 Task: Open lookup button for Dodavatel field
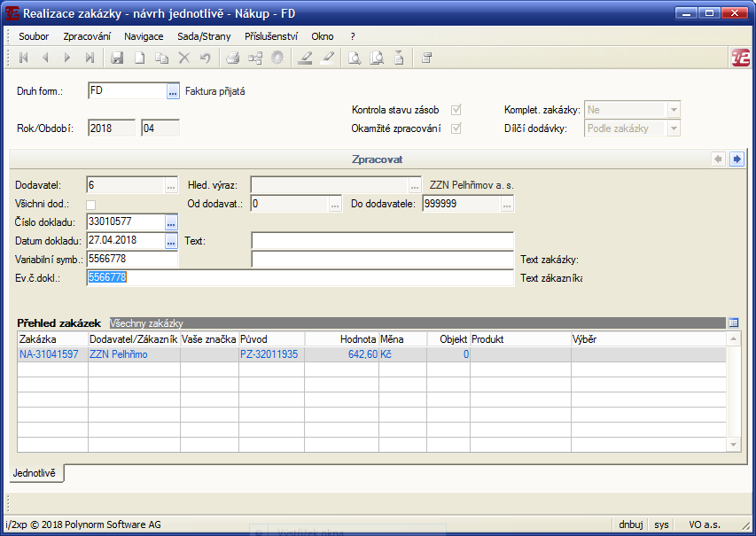point(171,185)
